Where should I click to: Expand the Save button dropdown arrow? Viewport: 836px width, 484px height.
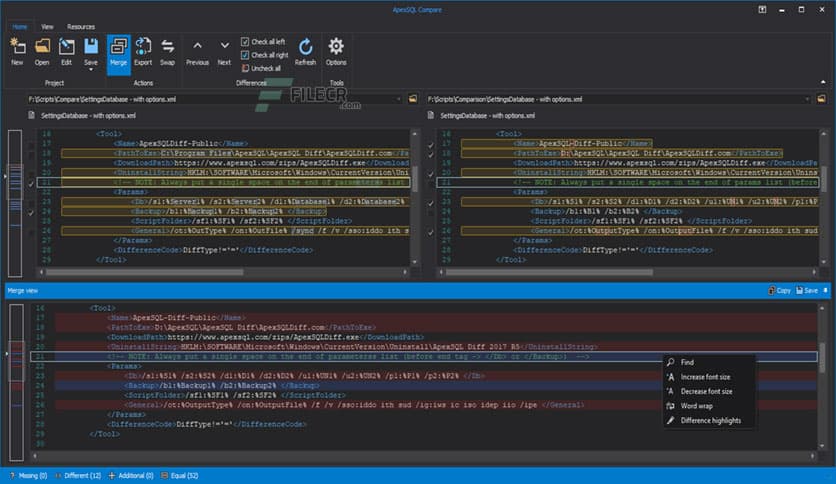[91, 70]
